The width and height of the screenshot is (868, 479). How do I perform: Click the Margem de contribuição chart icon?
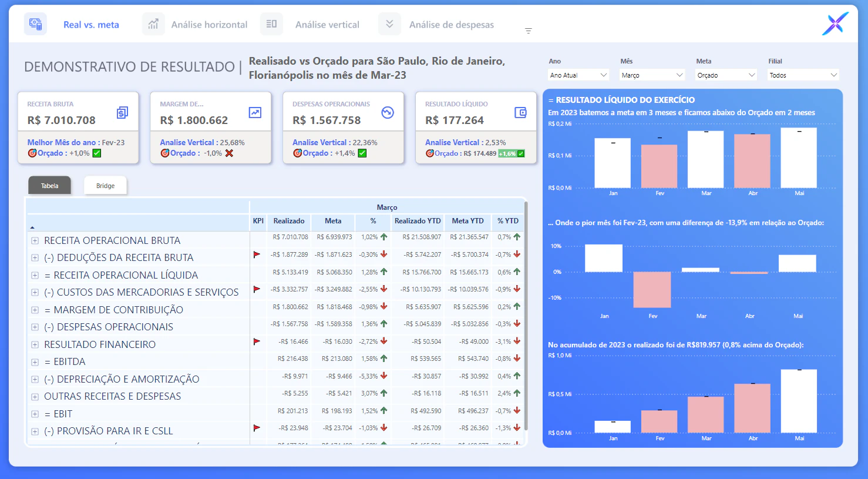[x=255, y=112]
